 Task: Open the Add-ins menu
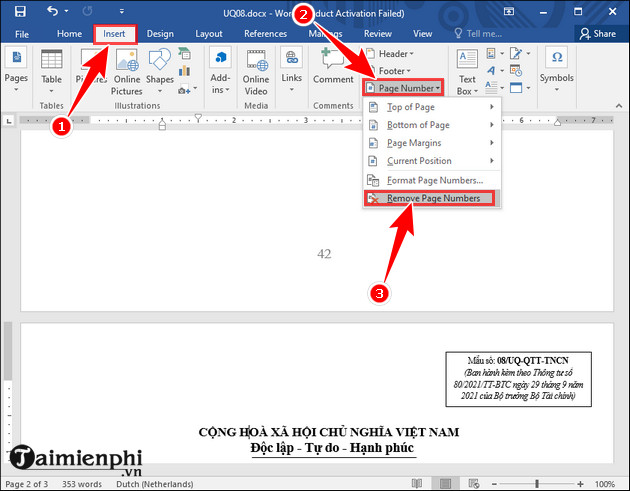point(220,71)
